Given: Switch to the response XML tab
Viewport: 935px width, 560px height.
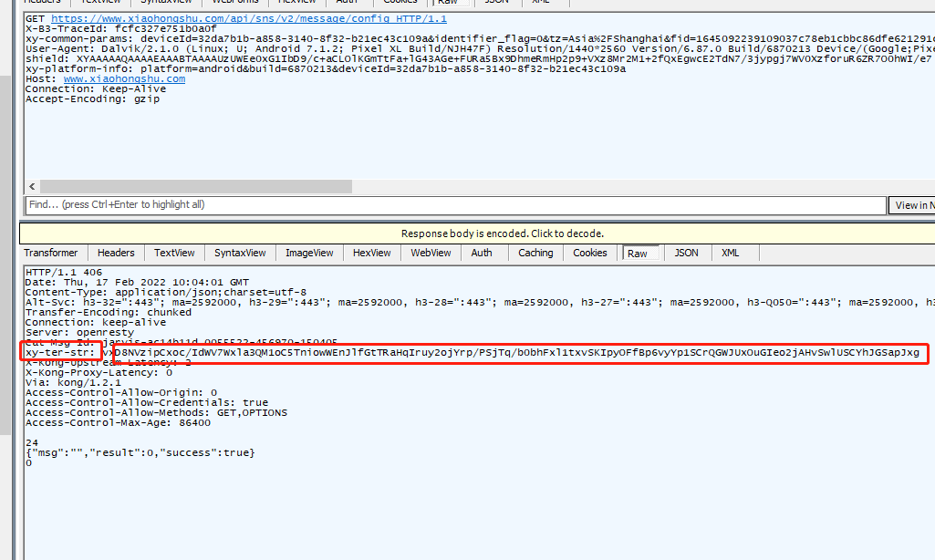Looking at the screenshot, I should coord(730,253).
